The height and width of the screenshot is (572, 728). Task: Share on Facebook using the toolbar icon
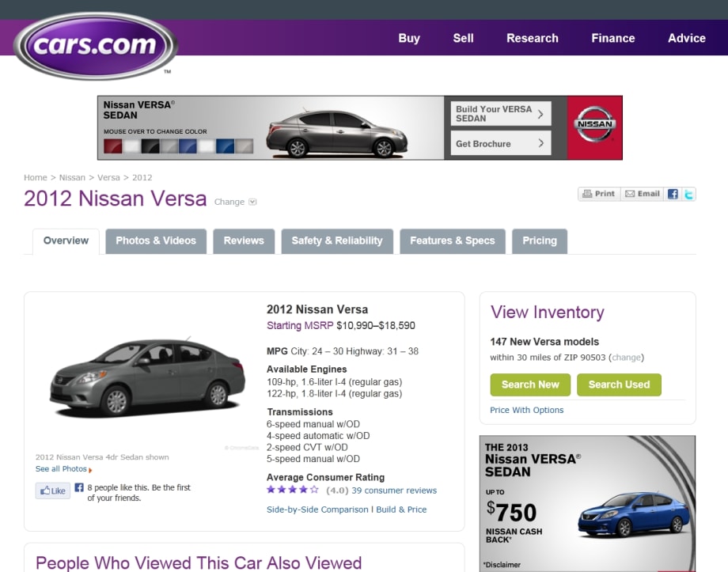pos(673,194)
